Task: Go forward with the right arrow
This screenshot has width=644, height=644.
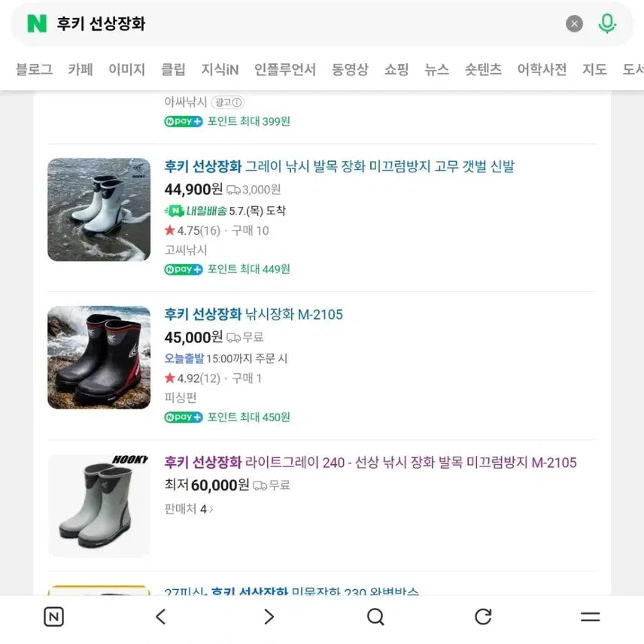Action: tap(269, 617)
